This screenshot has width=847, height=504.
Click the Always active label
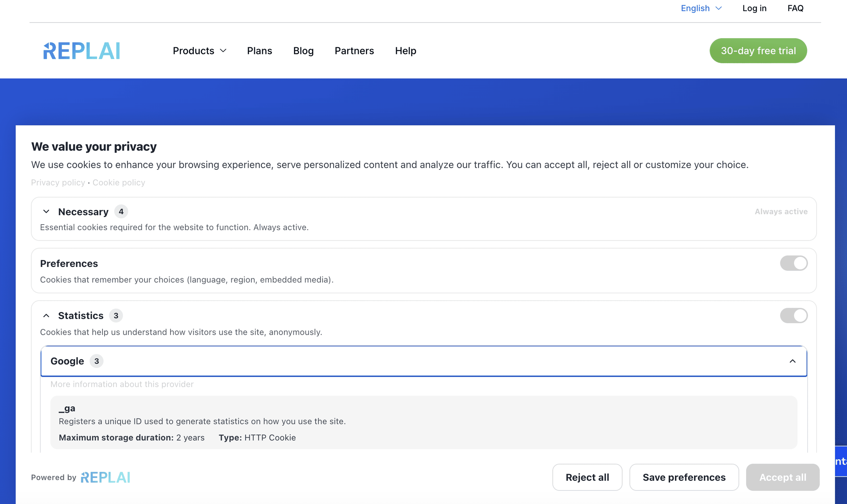[x=781, y=212]
